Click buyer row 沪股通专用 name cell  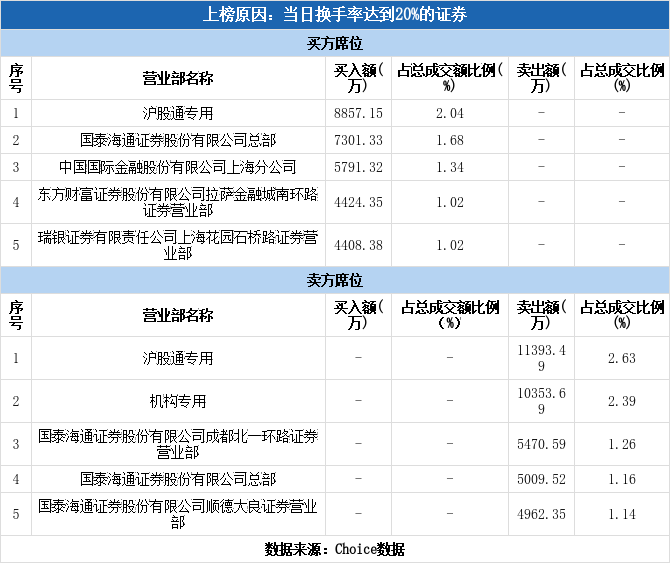[x=178, y=113]
